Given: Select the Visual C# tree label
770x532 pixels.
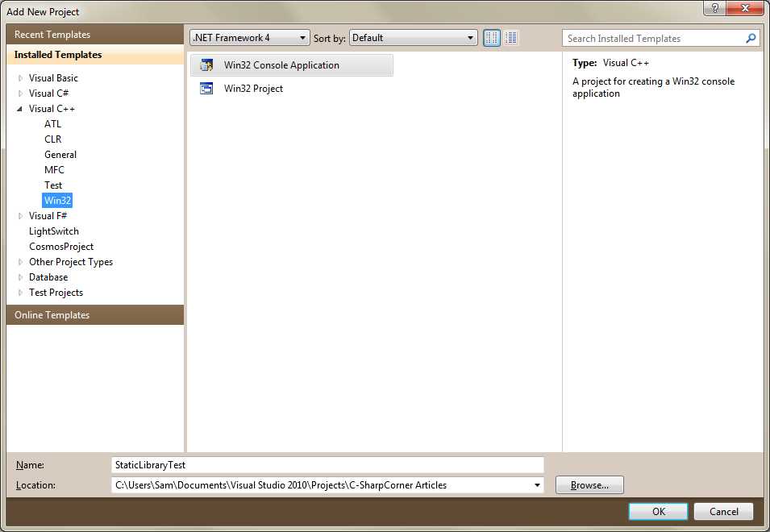Looking at the screenshot, I should coord(48,94).
